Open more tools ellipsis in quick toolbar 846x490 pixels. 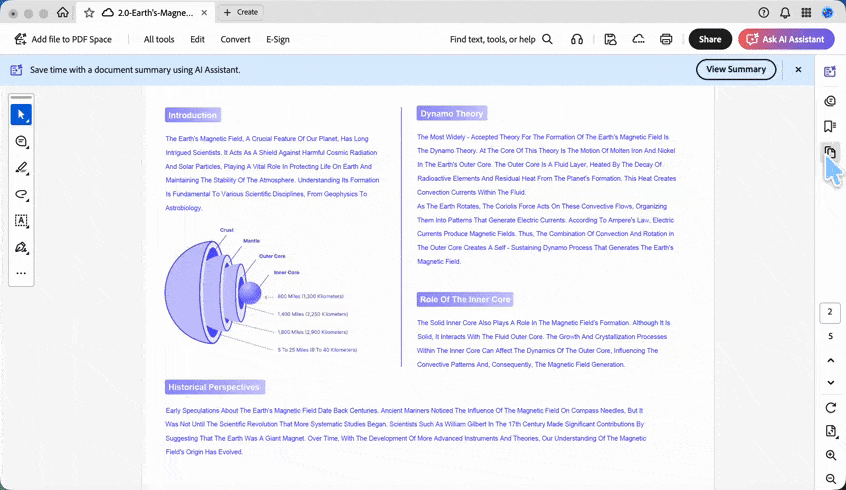(21, 273)
